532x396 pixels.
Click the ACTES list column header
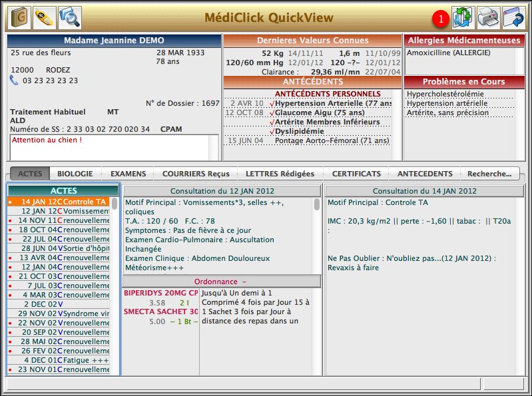(x=63, y=190)
